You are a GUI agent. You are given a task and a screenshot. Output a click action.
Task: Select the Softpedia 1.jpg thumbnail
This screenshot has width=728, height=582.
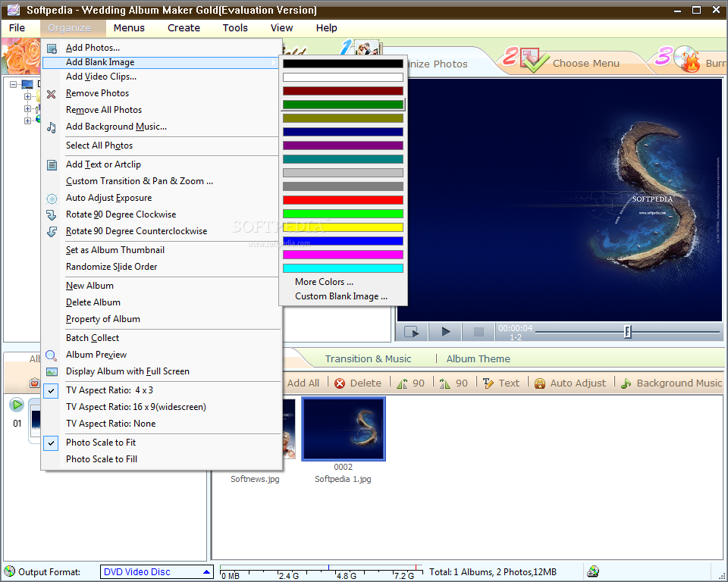click(343, 429)
